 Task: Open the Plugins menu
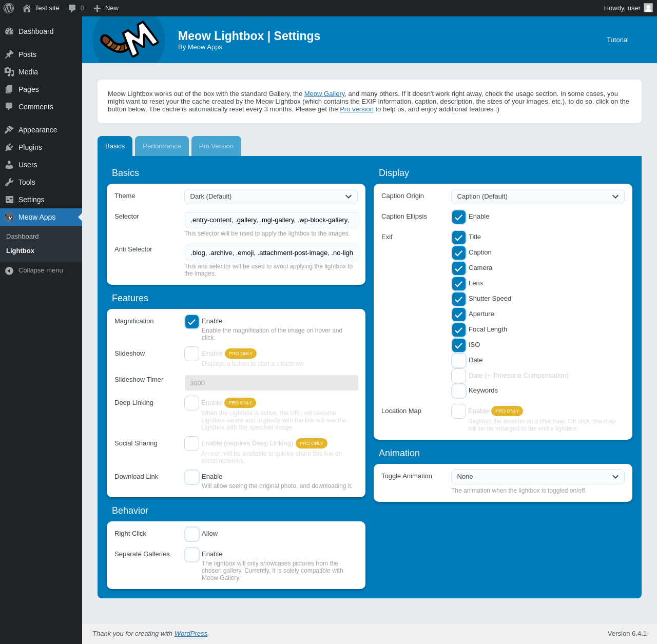(x=41, y=147)
